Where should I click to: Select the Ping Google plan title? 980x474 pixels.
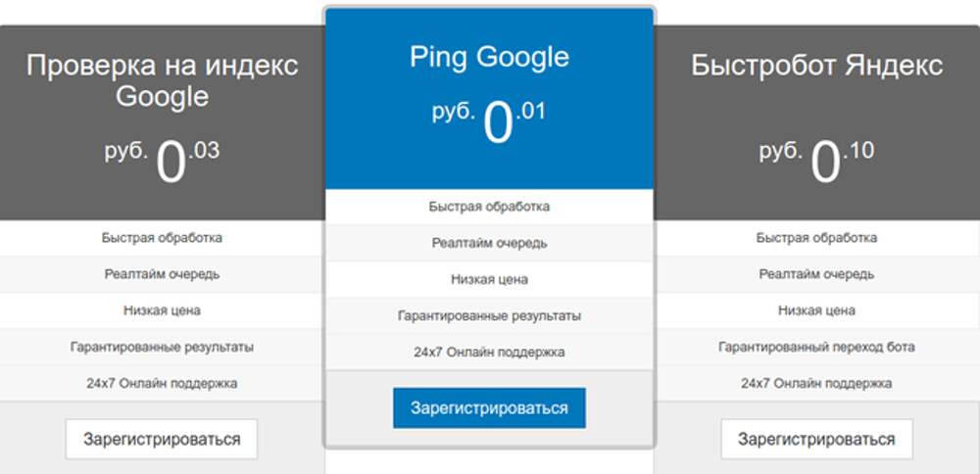tap(489, 57)
